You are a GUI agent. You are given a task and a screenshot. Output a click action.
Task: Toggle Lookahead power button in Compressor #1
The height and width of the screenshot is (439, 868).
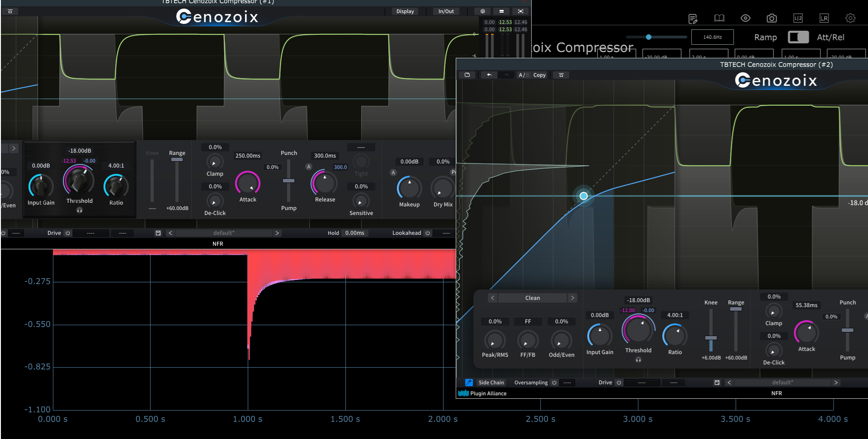[x=428, y=233]
